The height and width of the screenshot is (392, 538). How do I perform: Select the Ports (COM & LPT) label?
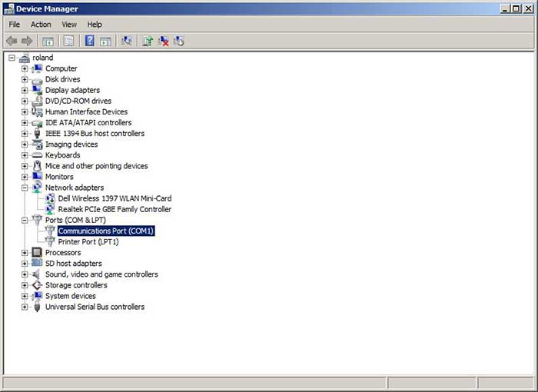[x=75, y=220]
